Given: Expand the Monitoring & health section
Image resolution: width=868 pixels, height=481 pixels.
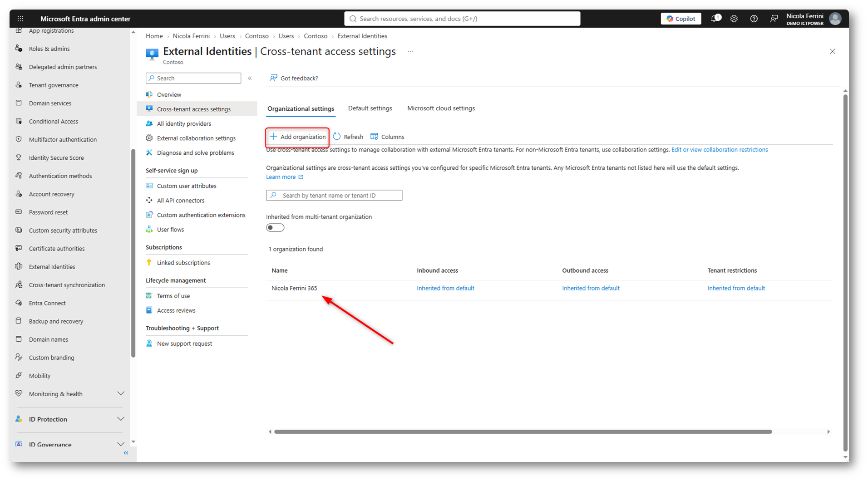Looking at the screenshot, I should tap(121, 394).
